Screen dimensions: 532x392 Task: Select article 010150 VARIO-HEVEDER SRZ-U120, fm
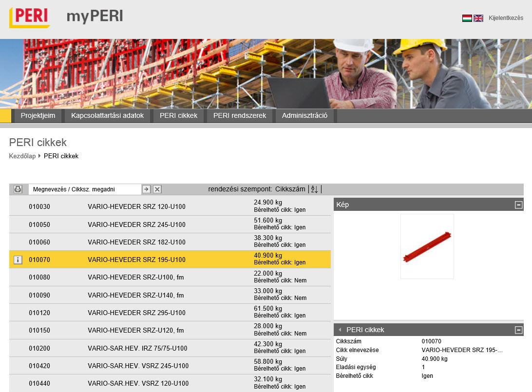point(170,330)
